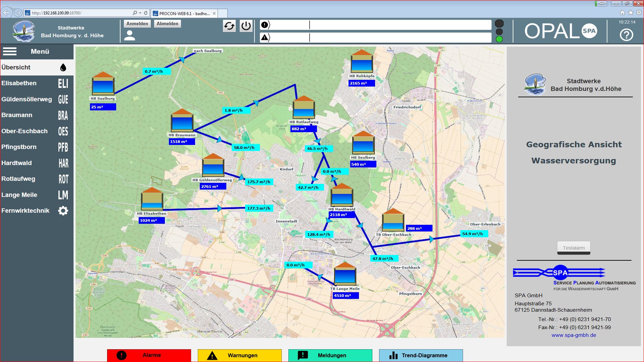Click the Abmelden button
Viewport: 644px width, 362px height.
pyautogui.click(x=167, y=24)
